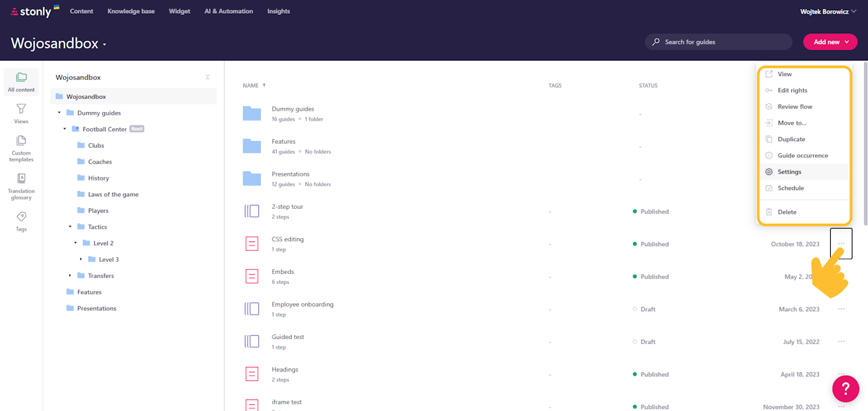Screen dimensions: 868x411
Task: Open the help question-mark bubble
Action: click(x=846, y=389)
